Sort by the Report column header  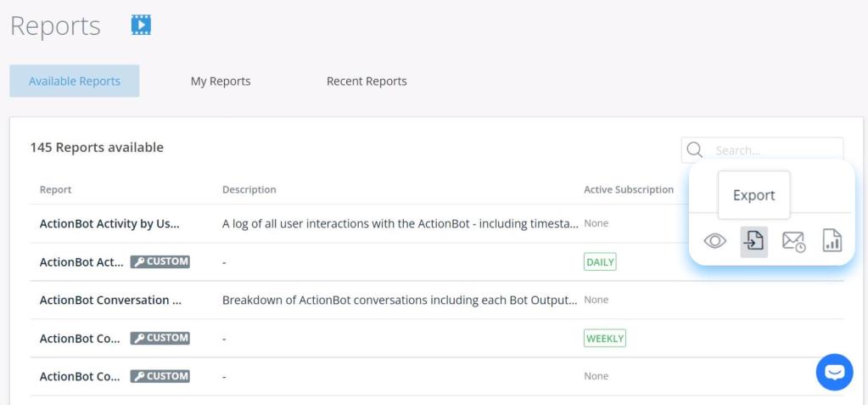(56, 189)
